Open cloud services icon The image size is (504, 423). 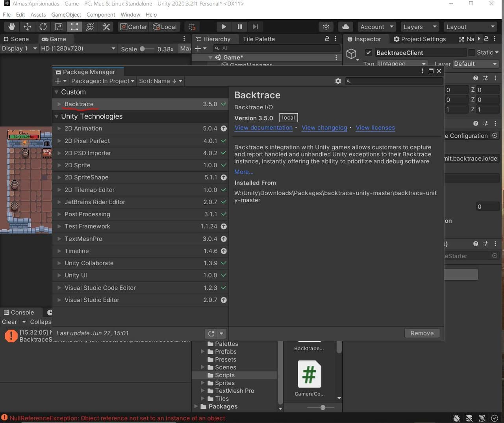click(x=345, y=27)
